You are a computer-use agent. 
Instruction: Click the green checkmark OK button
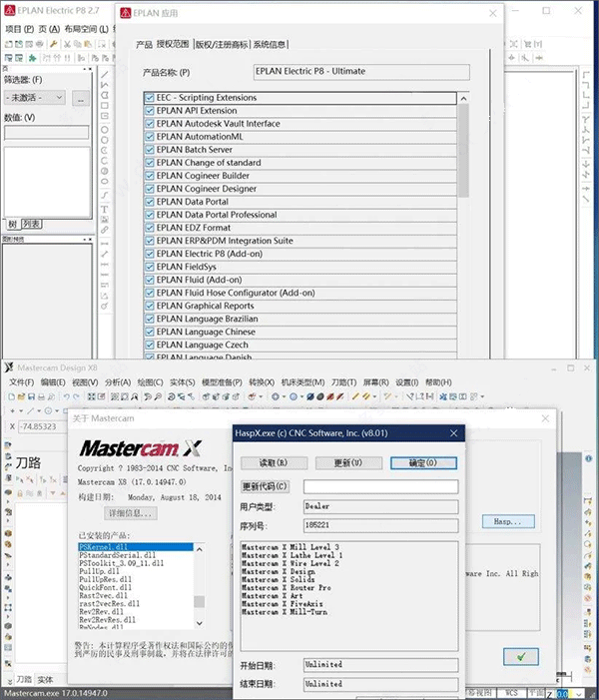point(521,657)
